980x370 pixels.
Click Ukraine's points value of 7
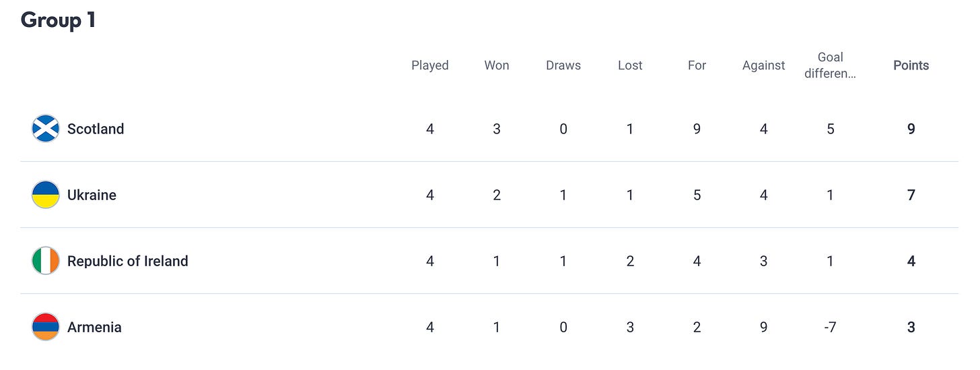(x=911, y=195)
